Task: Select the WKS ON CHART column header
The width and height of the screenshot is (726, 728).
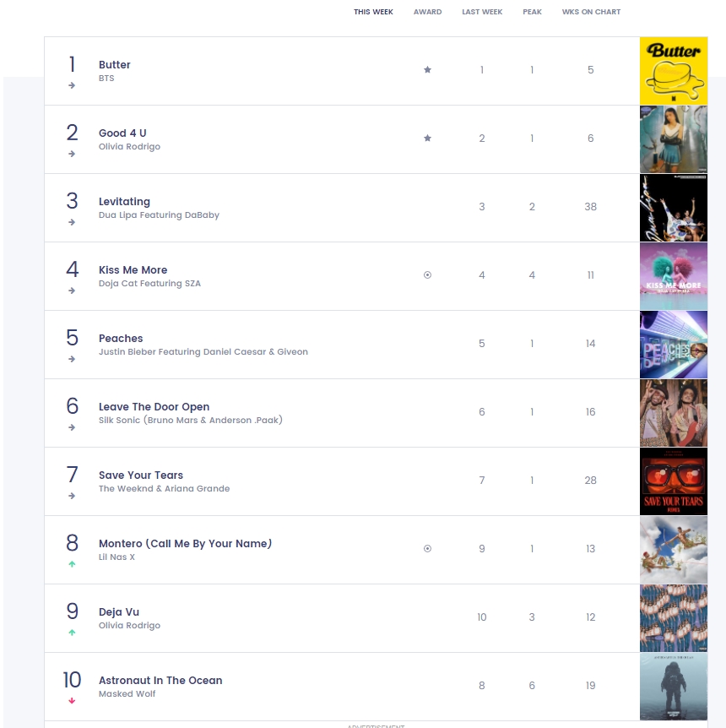Action: click(x=591, y=12)
